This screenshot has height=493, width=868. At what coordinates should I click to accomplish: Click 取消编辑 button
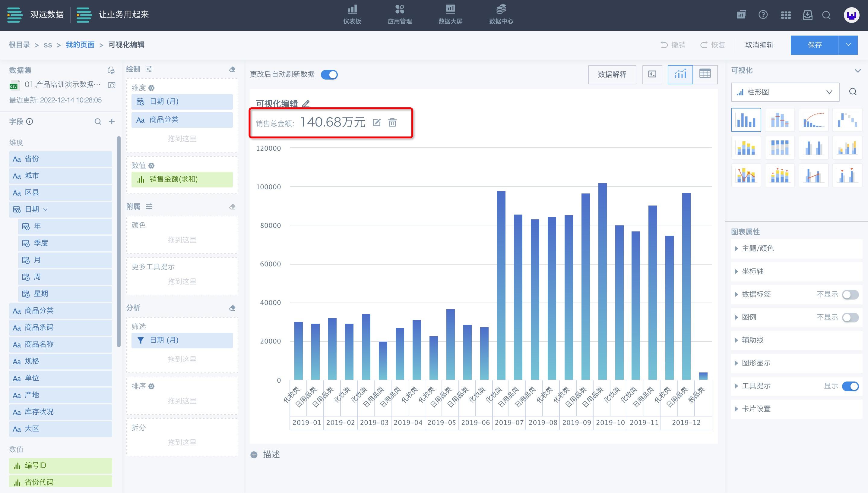759,45
